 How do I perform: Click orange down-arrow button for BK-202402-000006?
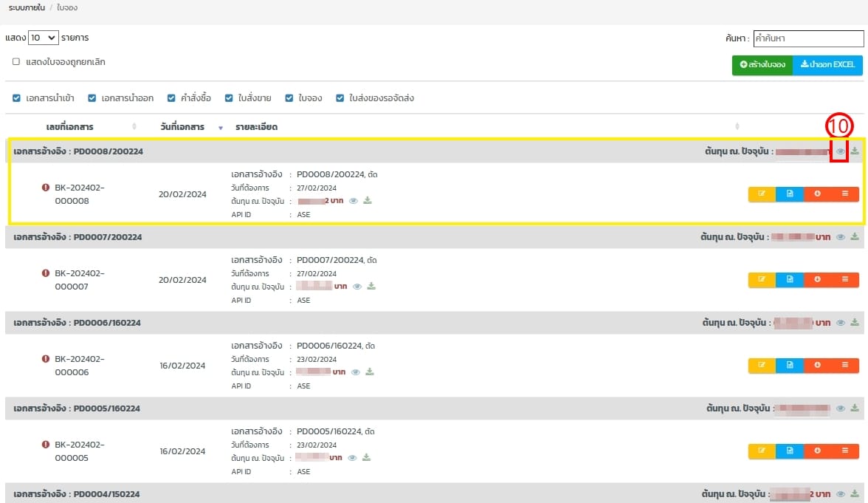818,366
